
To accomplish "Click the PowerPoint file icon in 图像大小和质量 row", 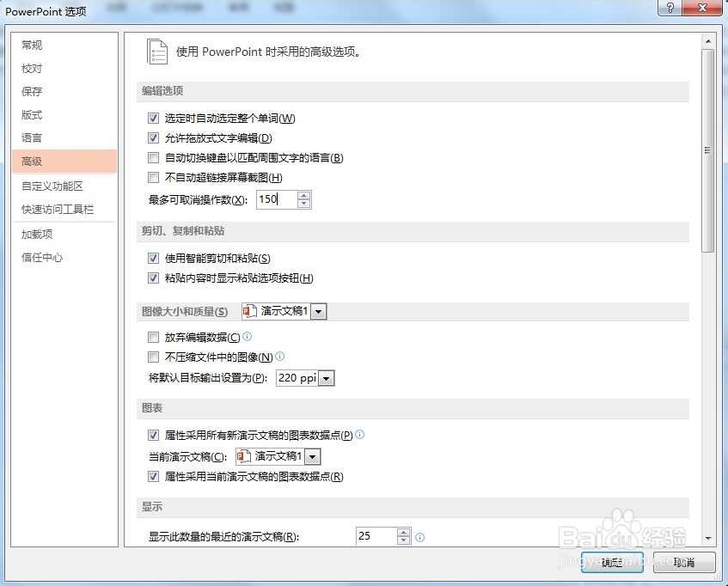I will point(247,312).
